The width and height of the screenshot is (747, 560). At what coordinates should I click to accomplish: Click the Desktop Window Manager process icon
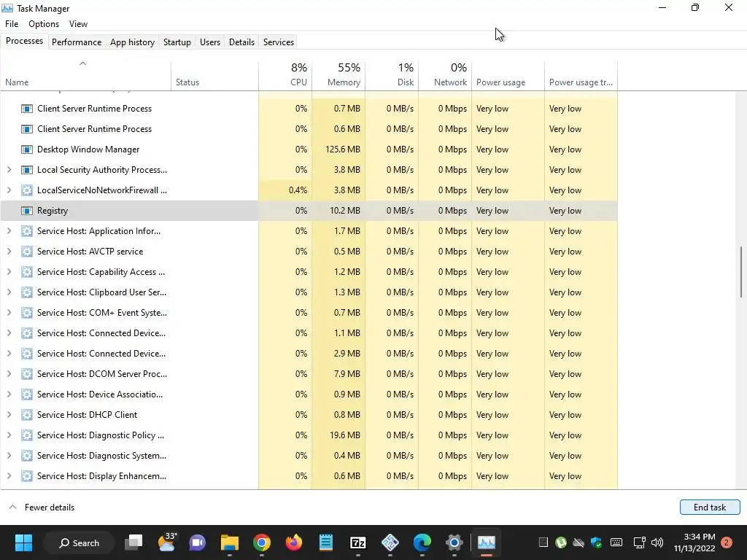click(27, 149)
